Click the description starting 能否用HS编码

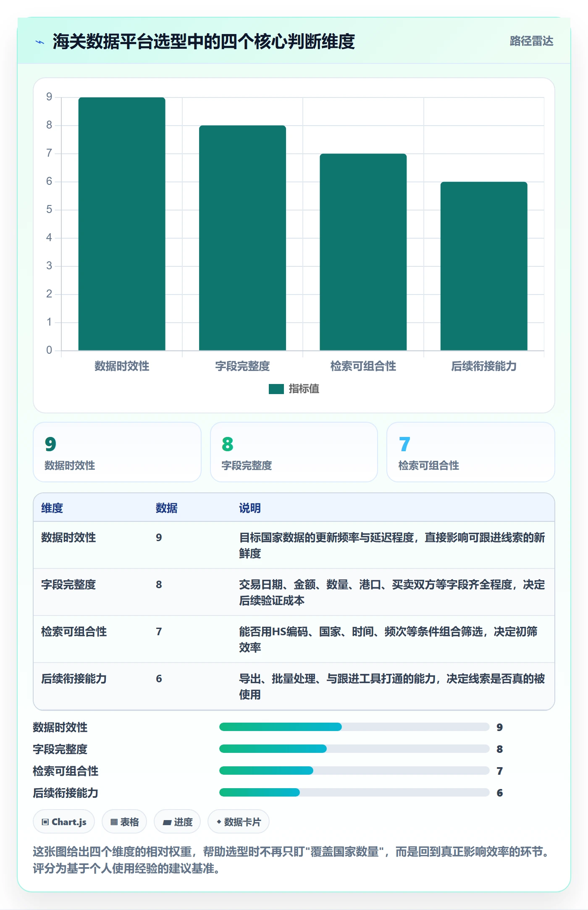click(388, 639)
